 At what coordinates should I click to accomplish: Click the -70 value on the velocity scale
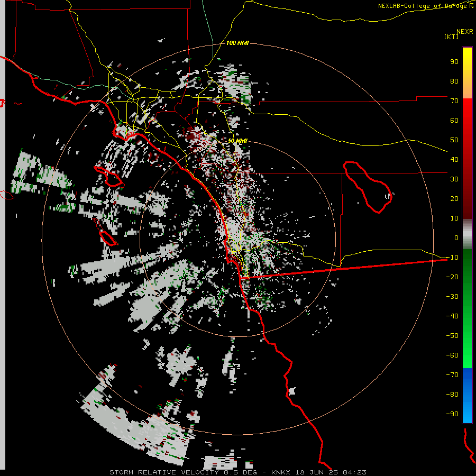[x=452, y=375]
